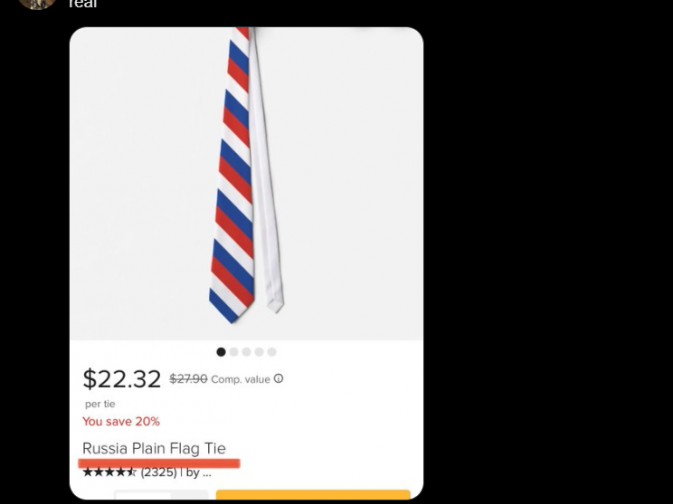
Task: Click the $22.32 sale price
Action: (x=121, y=379)
